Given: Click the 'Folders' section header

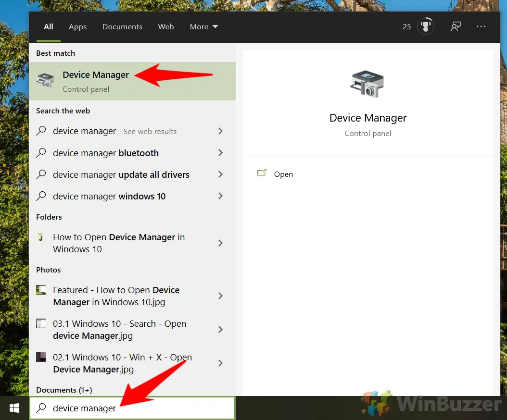Looking at the screenshot, I should pyautogui.click(x=49, y=217).
